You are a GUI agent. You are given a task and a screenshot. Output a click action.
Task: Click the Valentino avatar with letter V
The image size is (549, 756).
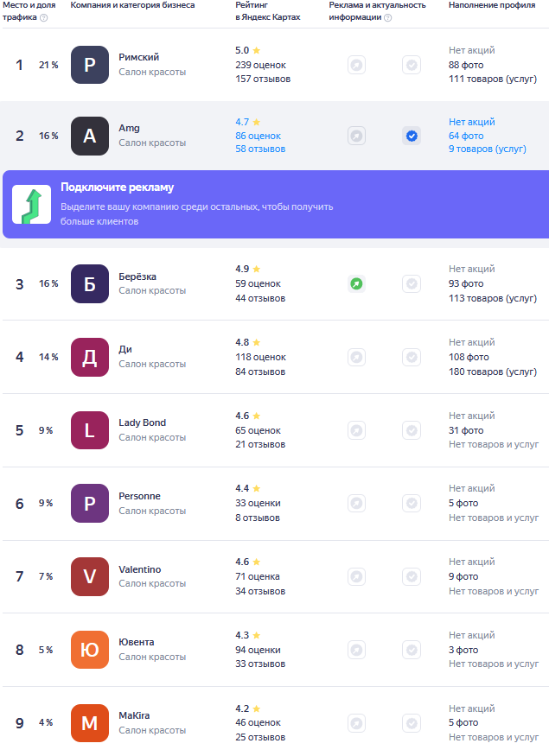90,576
